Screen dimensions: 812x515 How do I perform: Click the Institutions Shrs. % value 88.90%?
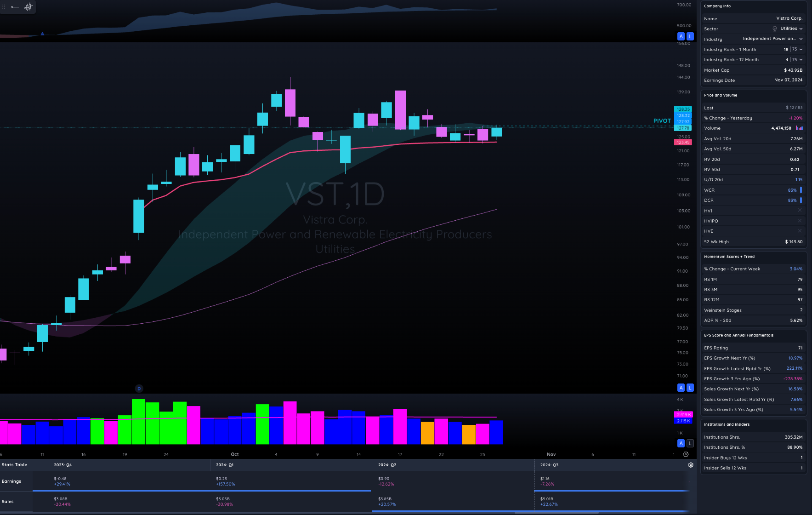coord(795,447)
